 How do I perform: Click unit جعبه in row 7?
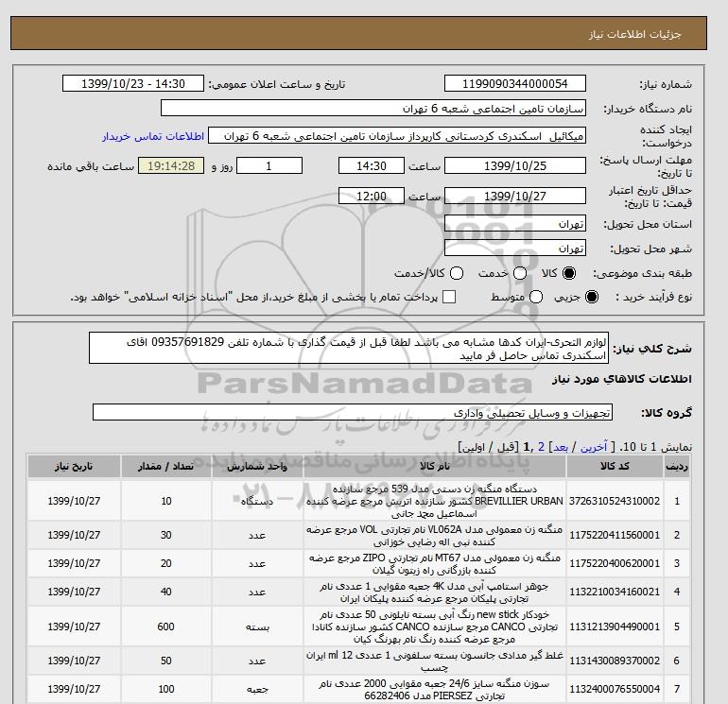[x=257, y=690]
